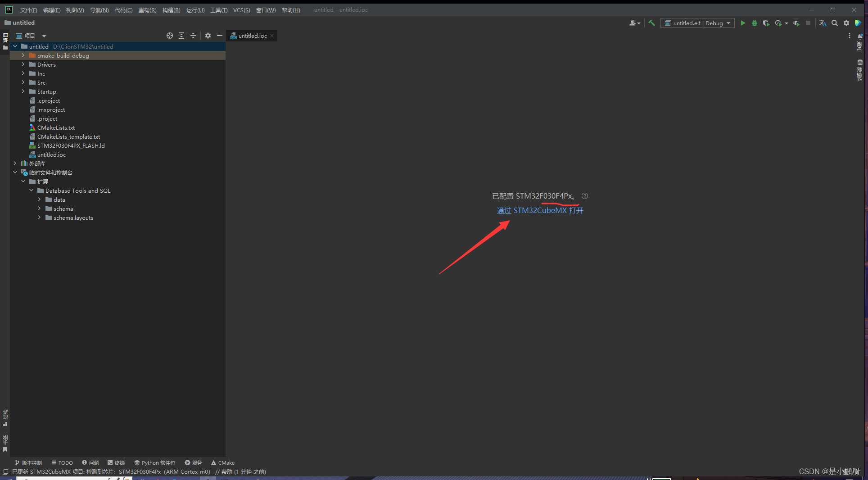868x480 pixels.
Task: Click 通过 STM32CubeMX 打开 link
Action: pyautogui.click(x=540, y=210)
